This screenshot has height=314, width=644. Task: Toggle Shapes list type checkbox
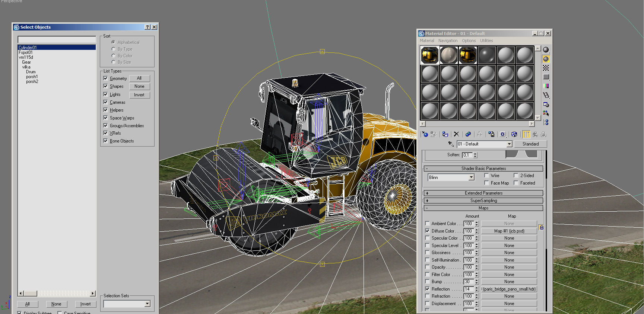[x=105, y=86]
